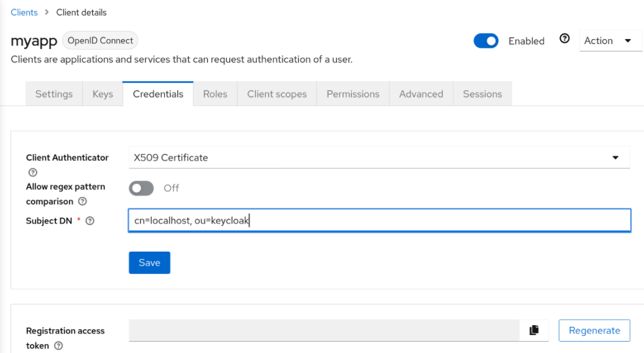Image resolution: width=644 pixels, height=353 pixels.
Task: Click the Regenerate token button
Action: pos(594,331)
